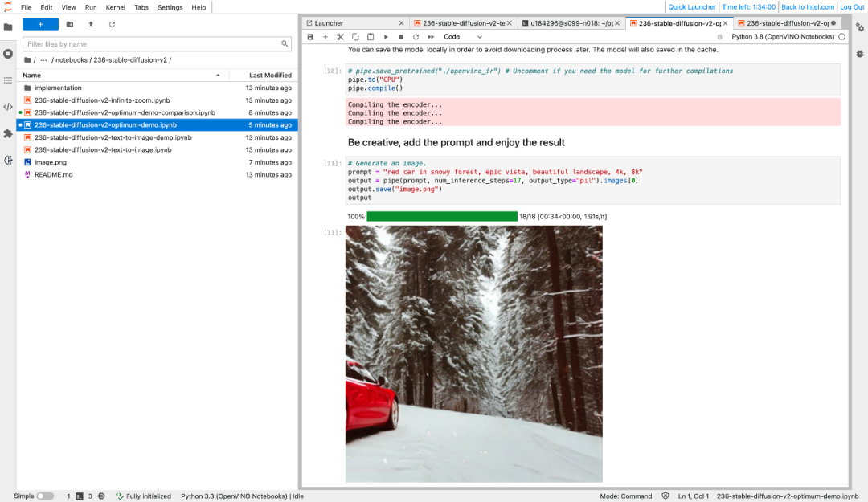Select 236-stable-diffusion-v2-text-to-image.ipynb file
Viewport: 868px width, 502px height.
(x=158, y=150)
